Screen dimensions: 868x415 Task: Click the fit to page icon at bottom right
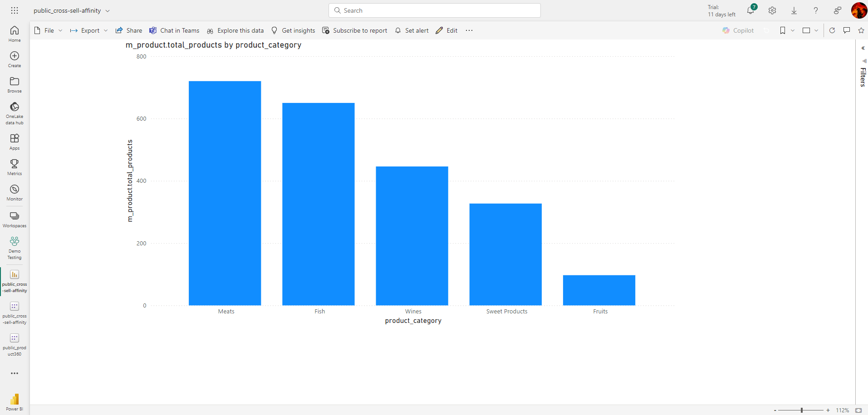point(858,410)
